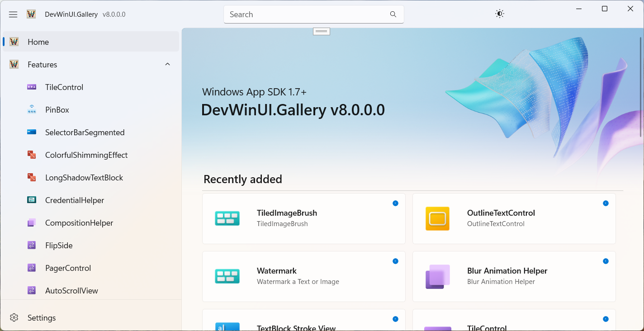Open the SelectorBarSegmented page

90,132
